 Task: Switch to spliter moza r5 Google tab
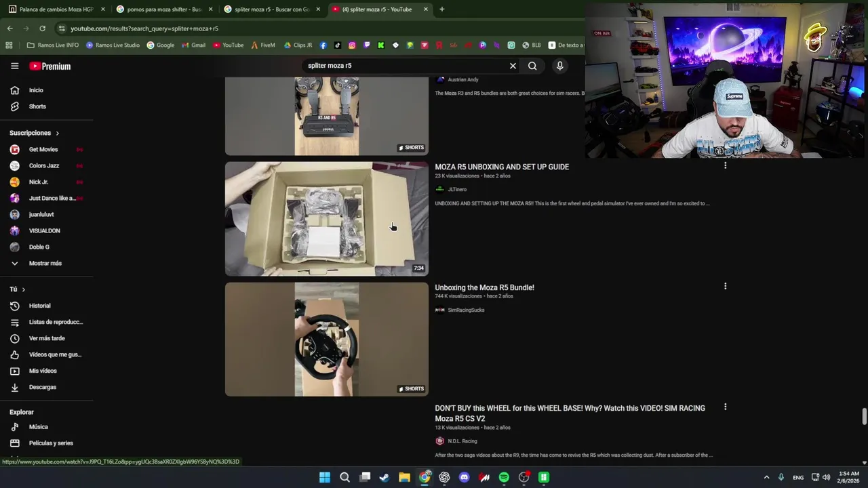pos(273,9)
